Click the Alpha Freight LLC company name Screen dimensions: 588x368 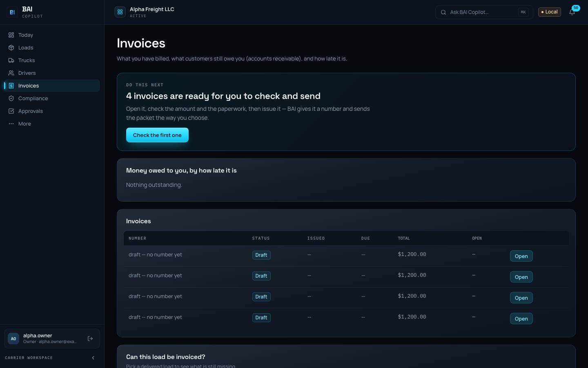152,9
